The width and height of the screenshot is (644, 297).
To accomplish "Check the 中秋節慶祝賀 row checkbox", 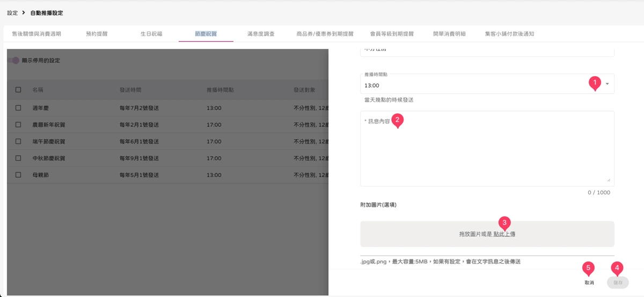I will 18,158.
